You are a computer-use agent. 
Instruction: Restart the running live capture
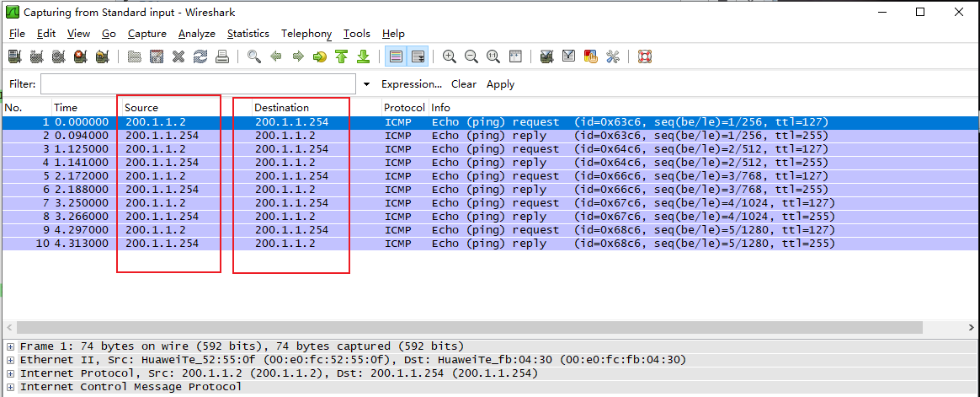click(x=102, y=57)
